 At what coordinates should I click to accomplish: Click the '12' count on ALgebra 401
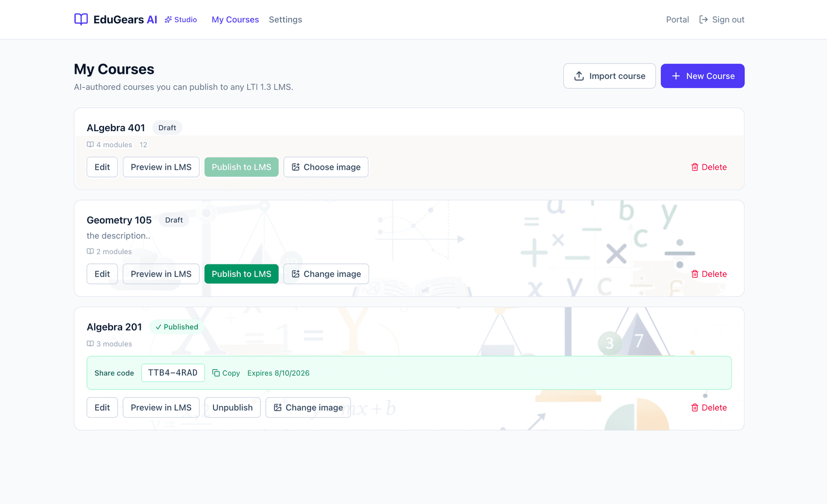pyautogui.click(x=143, y=145)
